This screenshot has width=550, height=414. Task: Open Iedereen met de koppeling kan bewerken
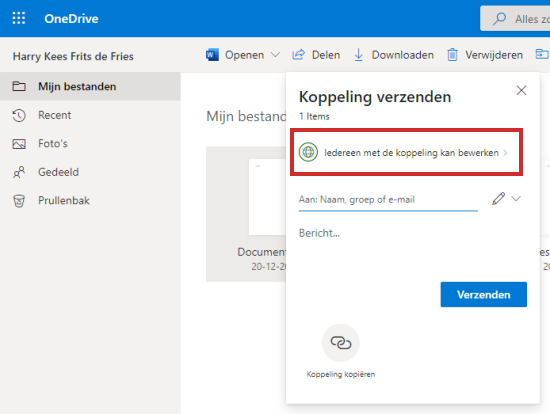(407, 152)
